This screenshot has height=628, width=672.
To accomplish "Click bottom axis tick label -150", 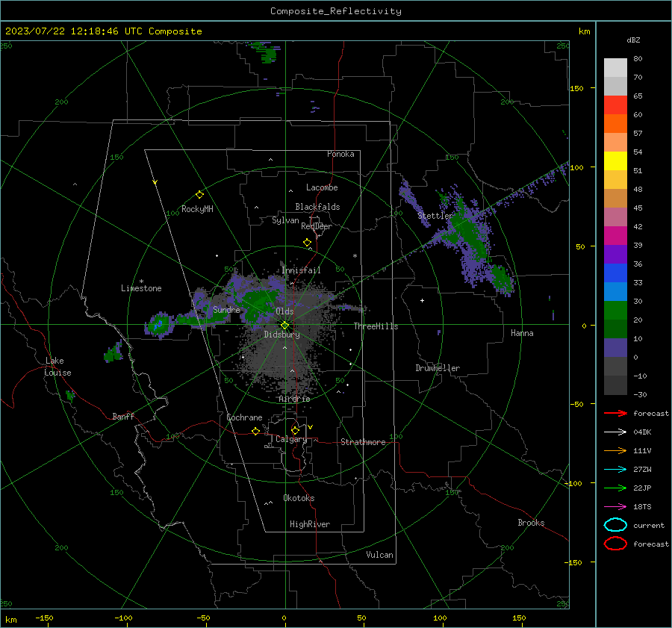I will 44,618.
